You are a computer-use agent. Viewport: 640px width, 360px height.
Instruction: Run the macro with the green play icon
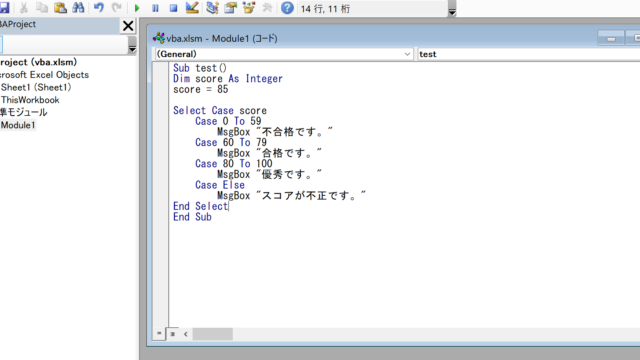pos(137,8)
